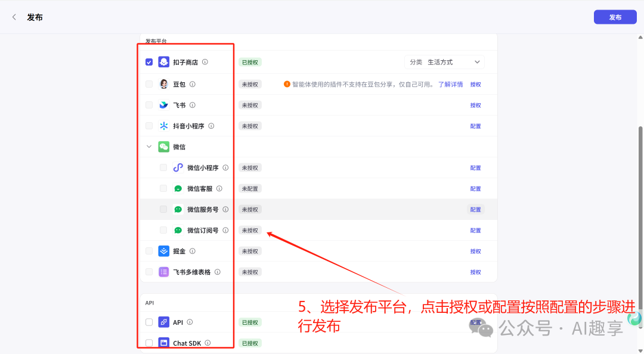Viewport: 644px width, 354px height.
Task: Click the 扣子商店 store icon
Action: tap(164, 62)
